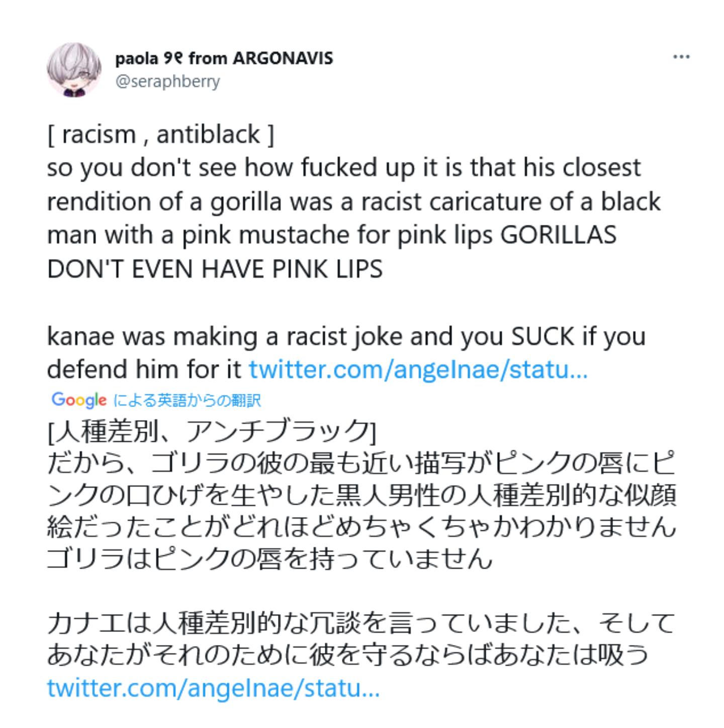Click the '[ racism , antiblack ]' warning line
This screenshot has height=728, width=724.
(161, 134)
